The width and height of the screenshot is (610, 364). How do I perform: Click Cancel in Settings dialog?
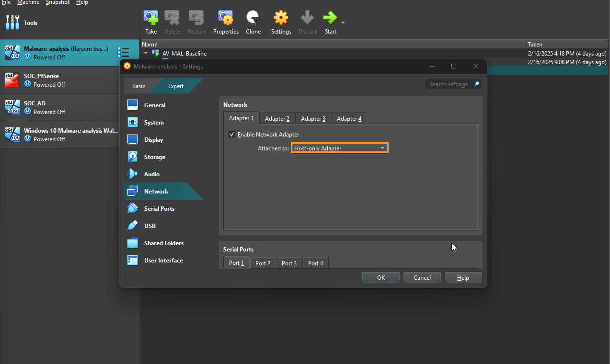[x=422, y=277]
